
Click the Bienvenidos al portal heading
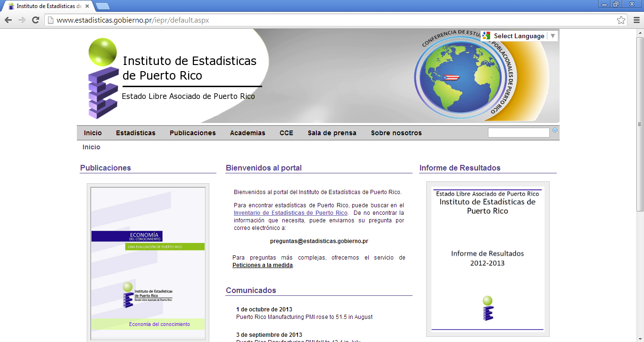coord(264,168)
